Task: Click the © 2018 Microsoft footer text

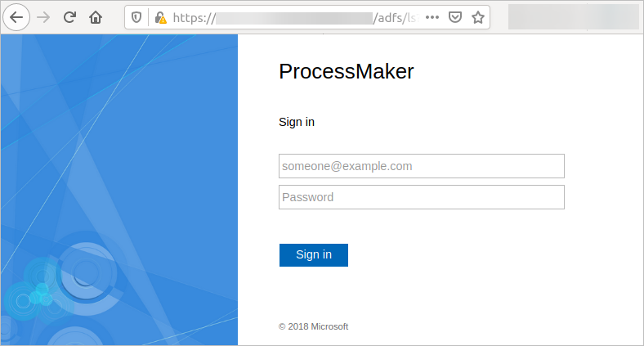Action: [x=313, y=326]
